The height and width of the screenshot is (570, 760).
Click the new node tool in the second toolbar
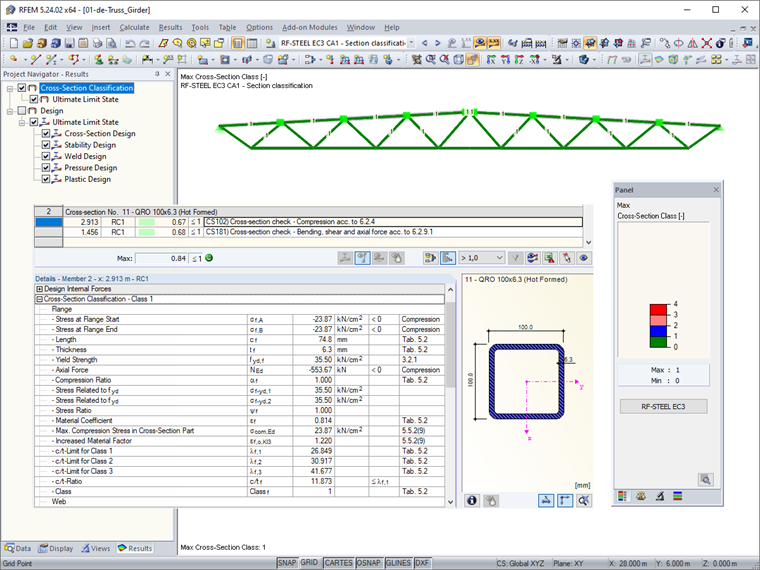pos(14,60)
